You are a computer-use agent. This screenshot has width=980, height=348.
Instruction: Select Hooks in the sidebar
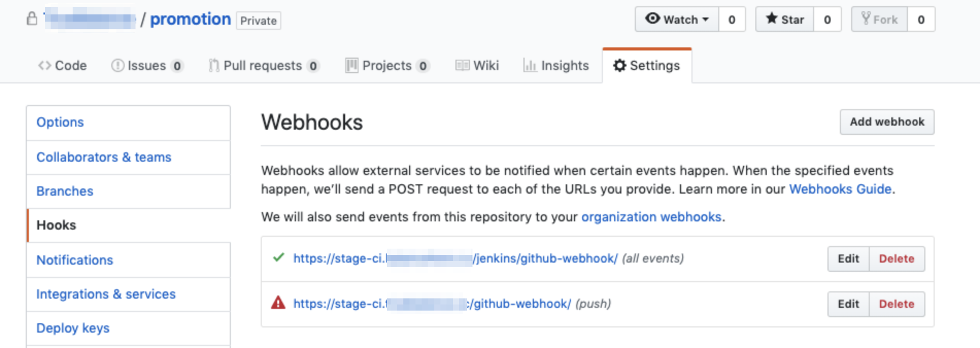tap(128, 225)
